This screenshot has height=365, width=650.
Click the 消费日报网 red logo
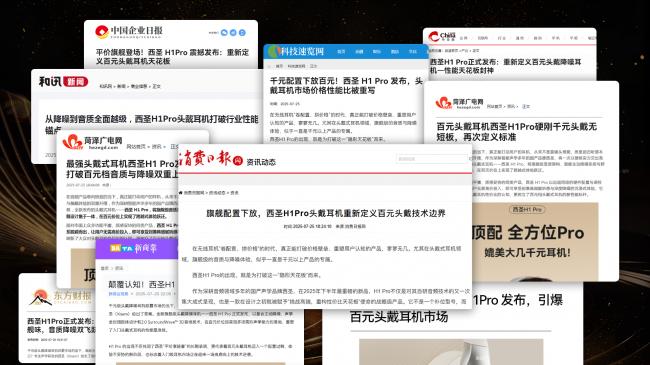pyautogui.click(x=211, y=158)
